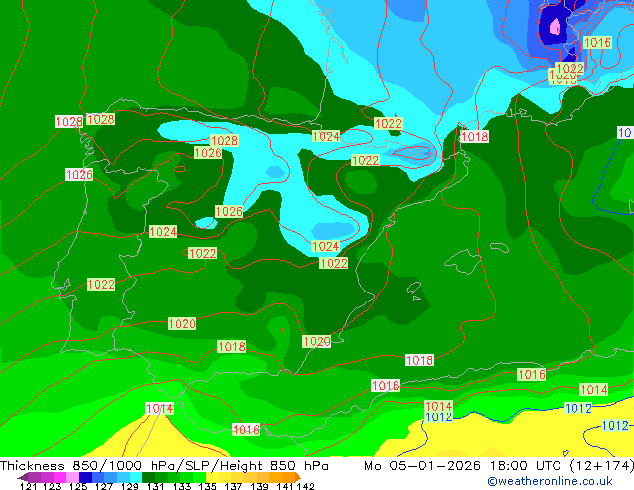
Task: Click the legend value '129'
Action: 130,486
